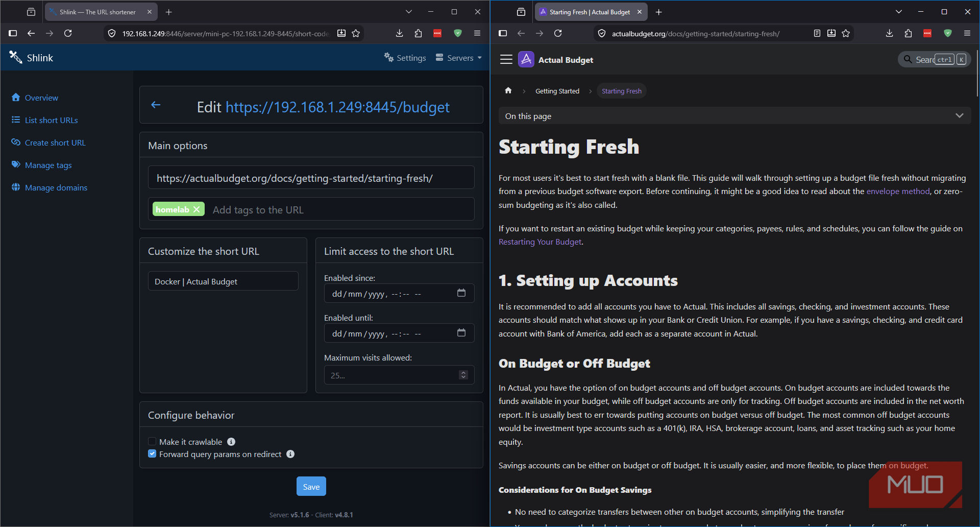Open the Servers dropdown
This screenshot has width=980, height=527.
tap(459, 58)
